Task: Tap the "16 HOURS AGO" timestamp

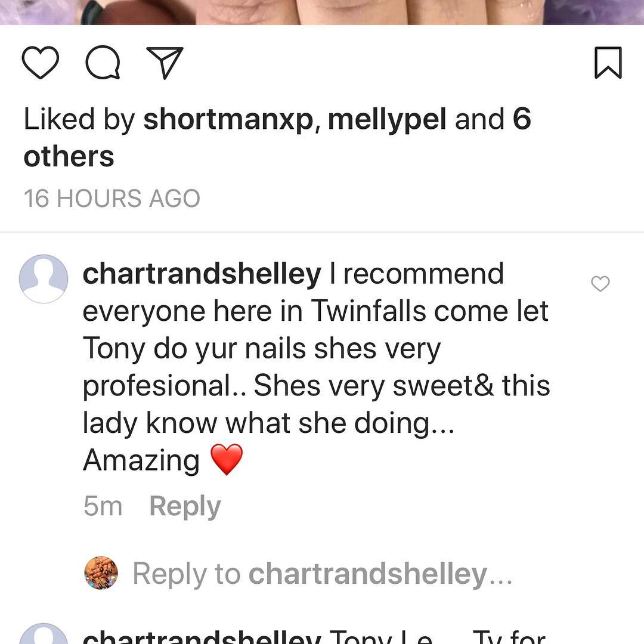Action: click(x=112, y=199)
